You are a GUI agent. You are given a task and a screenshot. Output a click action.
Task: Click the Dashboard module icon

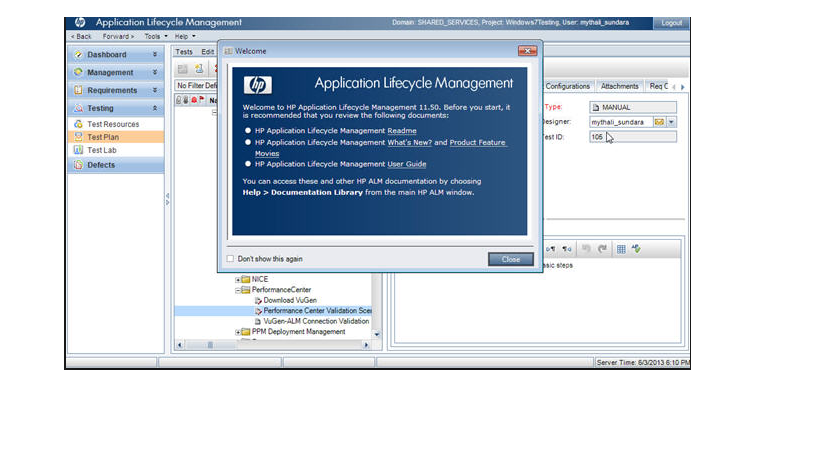(78, 55)
